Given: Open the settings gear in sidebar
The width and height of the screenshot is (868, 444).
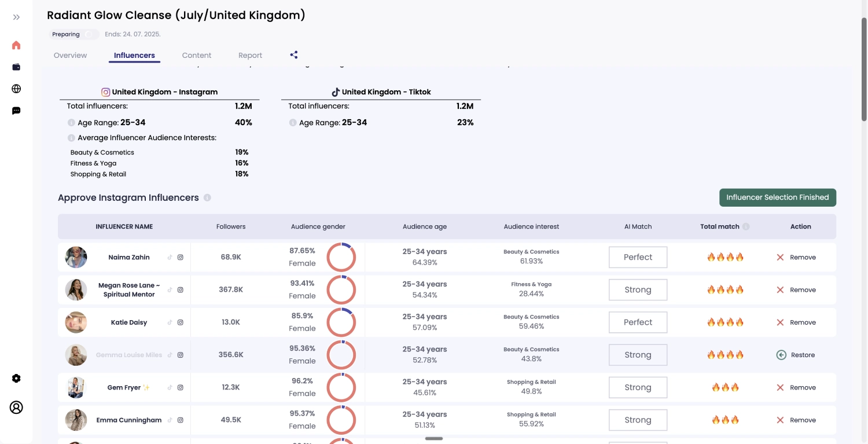Looking at the screenshot, I should pos(16,378).
